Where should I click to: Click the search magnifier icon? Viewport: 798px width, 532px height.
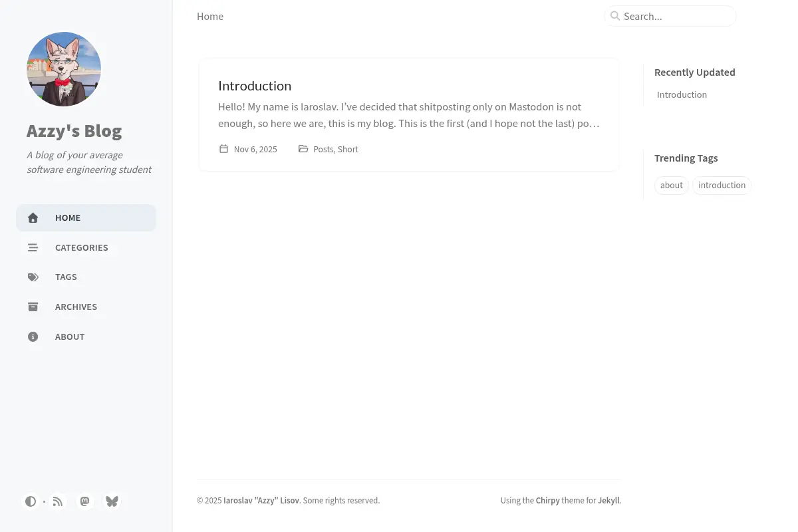(615, 16)
